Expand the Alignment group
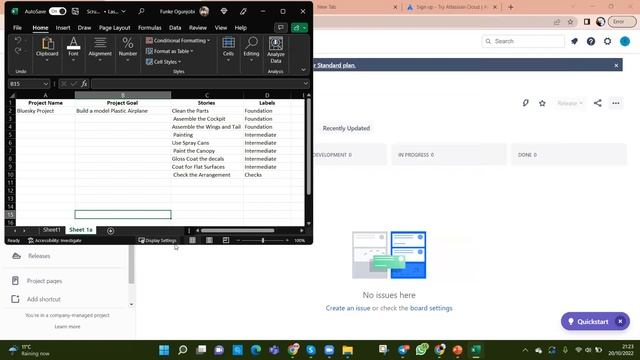Screen dimensions: 640x360 coord(100,49)
